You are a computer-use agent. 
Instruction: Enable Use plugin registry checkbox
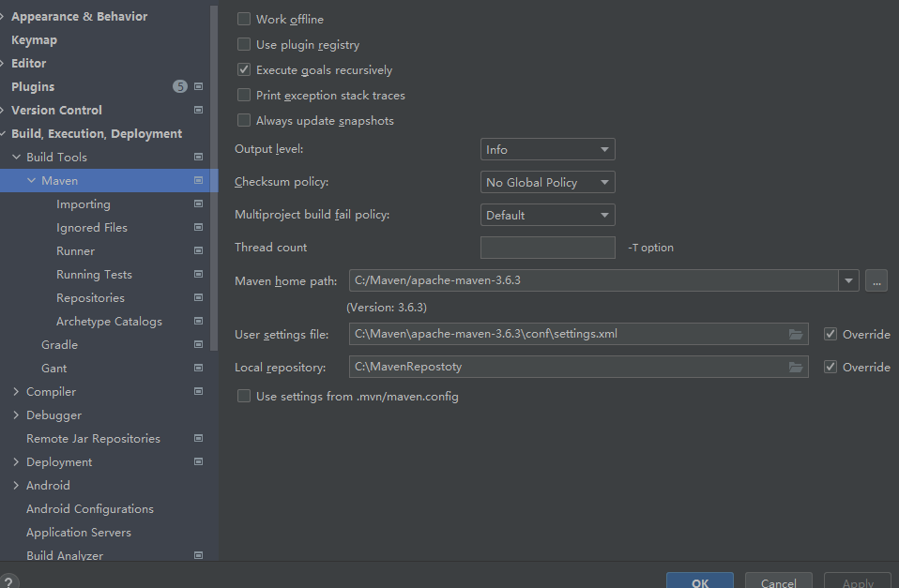coord(244,44)
